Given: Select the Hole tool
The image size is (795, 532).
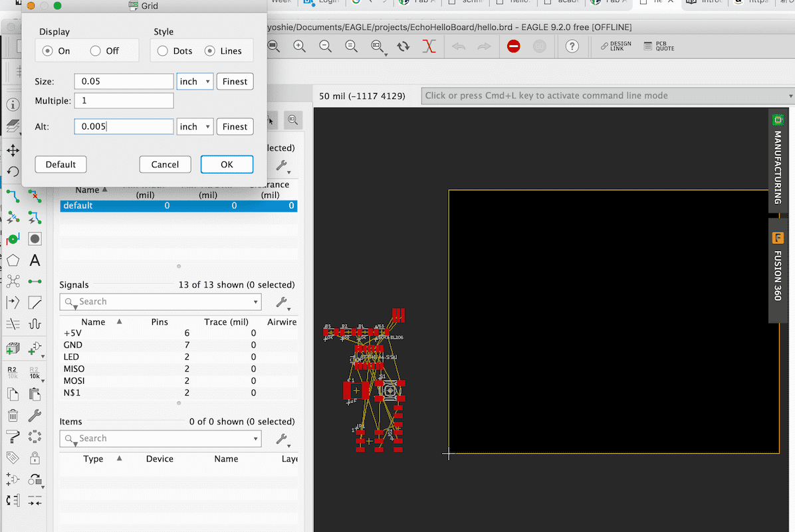Looking at the screenshot, I should [35, 238].
